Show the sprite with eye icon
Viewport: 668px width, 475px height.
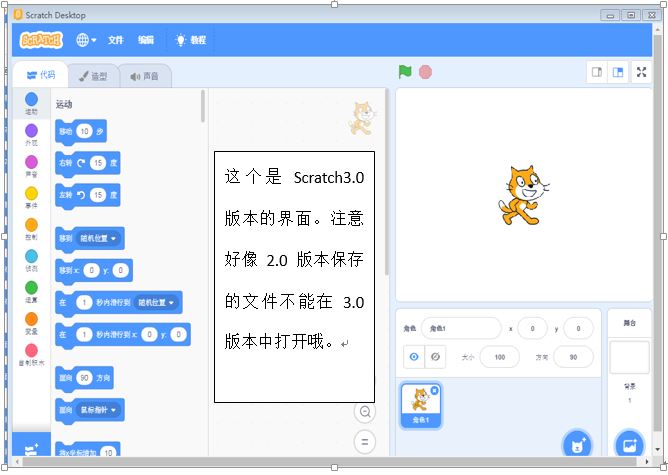point(414,357)
